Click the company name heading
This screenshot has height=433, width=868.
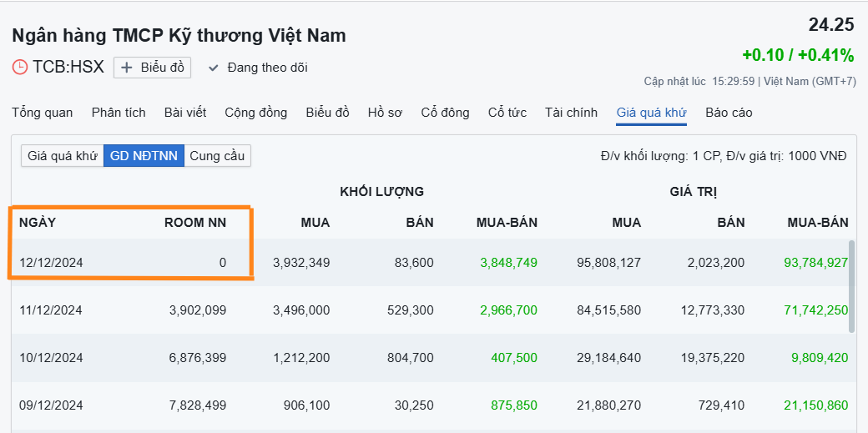(179, 35)
